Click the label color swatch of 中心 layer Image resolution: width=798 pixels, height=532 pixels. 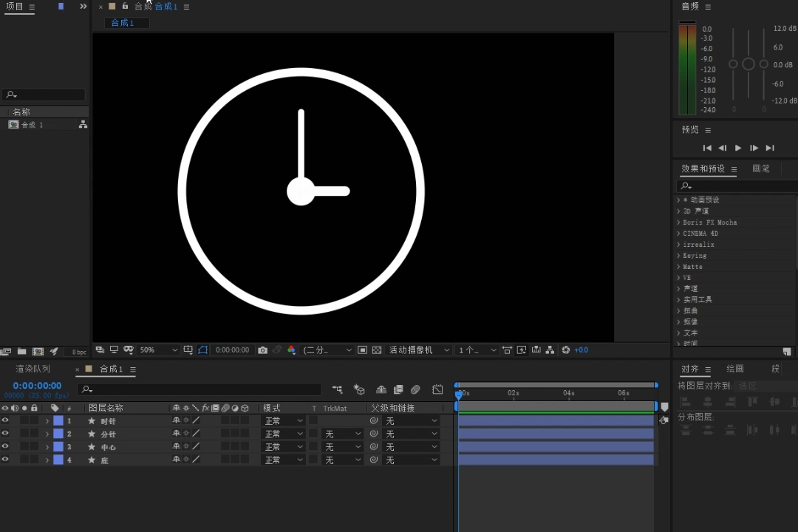[x=58, y=446]
